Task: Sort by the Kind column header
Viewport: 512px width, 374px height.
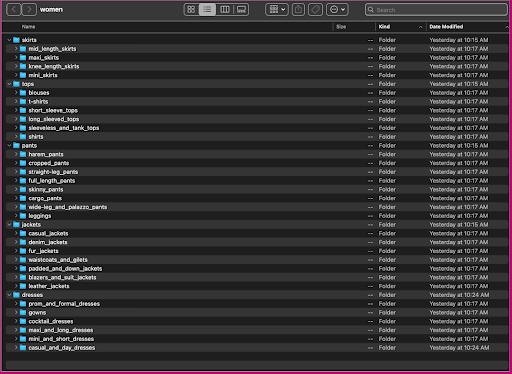Action: click(x=384, y=27)
